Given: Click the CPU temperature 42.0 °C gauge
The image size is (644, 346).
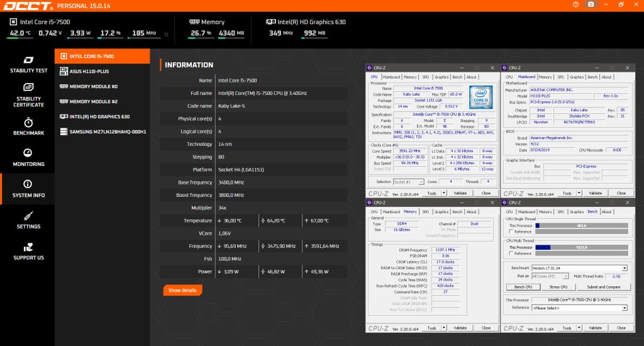Looking at the screenshot, I should click(20, 34).
